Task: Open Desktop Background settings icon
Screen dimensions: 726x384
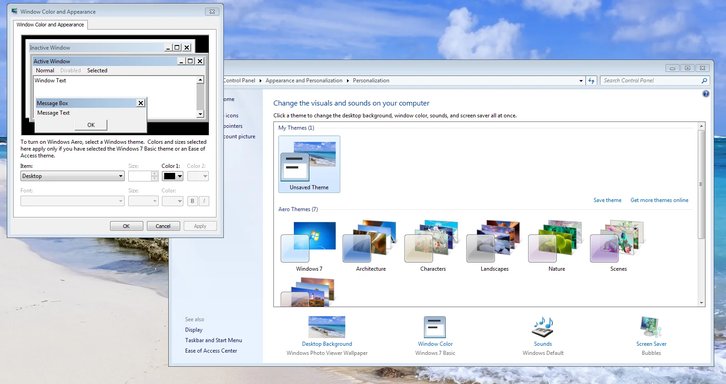Action: tap(326, 327)
